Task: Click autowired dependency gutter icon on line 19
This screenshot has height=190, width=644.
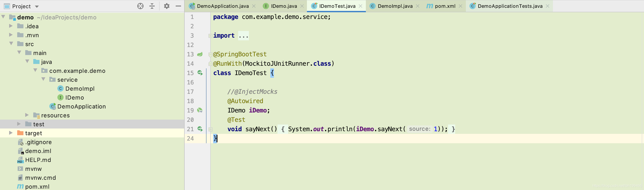Action: tap(200, 110)
